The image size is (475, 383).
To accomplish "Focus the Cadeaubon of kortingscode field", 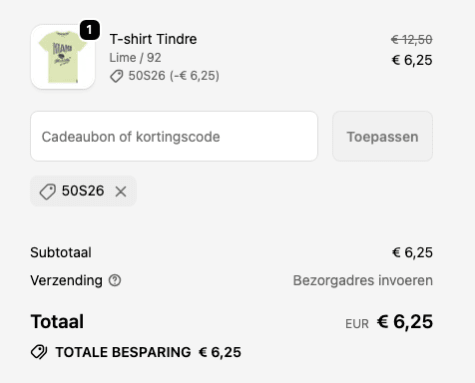I will point(174,137).
